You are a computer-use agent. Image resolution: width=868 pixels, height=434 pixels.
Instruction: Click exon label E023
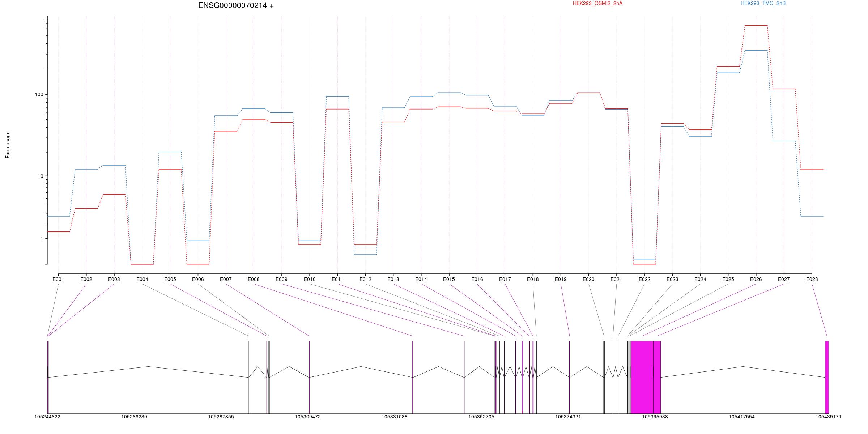click(x=672, y=279)
